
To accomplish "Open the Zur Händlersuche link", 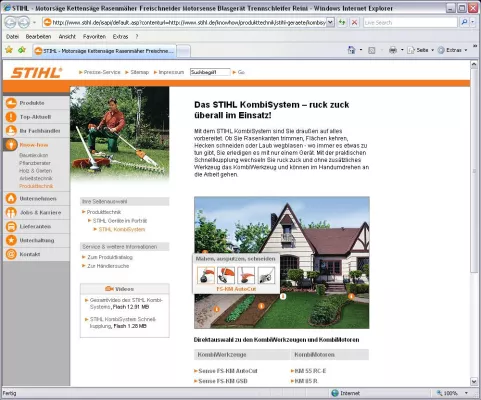I will [108, 266].
